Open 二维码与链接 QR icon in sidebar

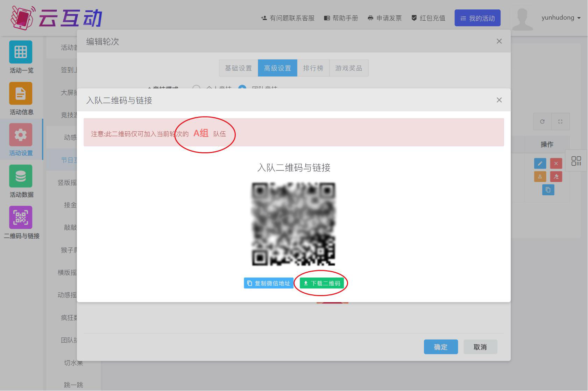tap(21, 217)
